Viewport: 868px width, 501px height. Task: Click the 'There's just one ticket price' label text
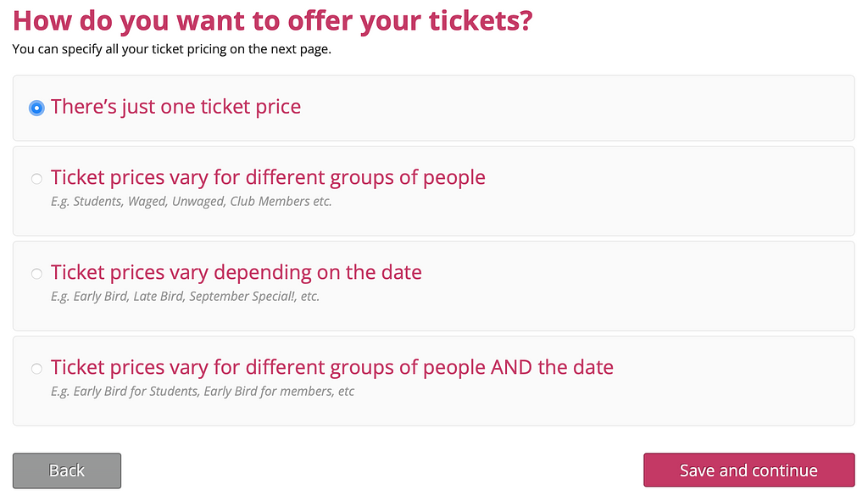click(x=175, y=107)
